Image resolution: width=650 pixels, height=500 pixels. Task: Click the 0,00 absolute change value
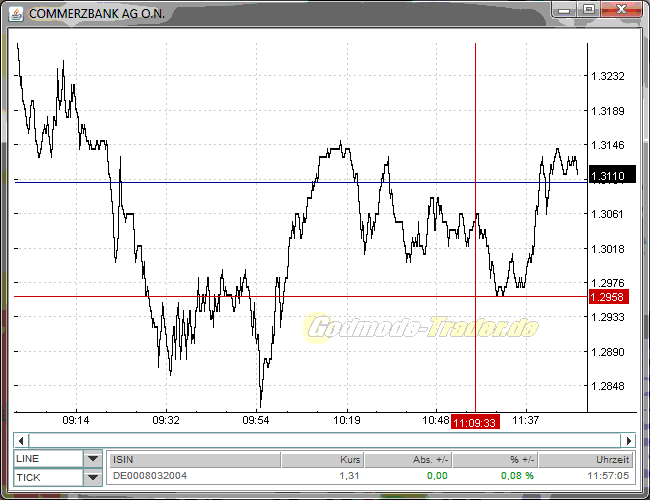437,476
